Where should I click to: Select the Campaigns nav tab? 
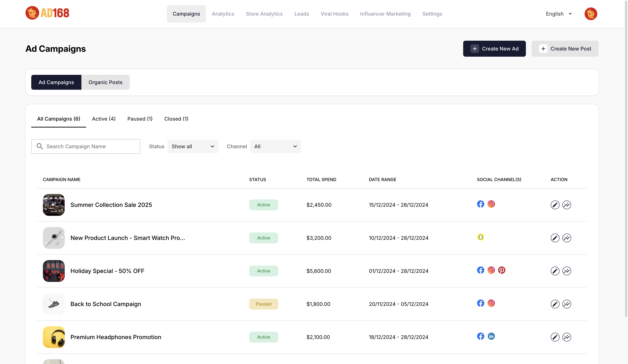click(186, 14)
